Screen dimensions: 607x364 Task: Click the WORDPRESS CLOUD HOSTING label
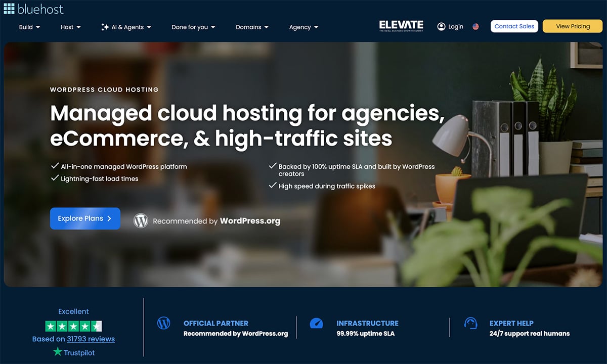point(104,89)
